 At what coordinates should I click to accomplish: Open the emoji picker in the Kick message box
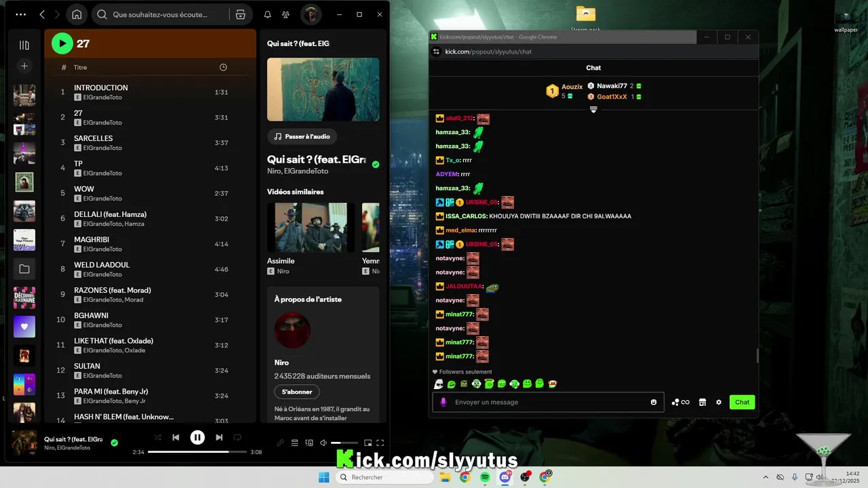(x=654, y=402)
